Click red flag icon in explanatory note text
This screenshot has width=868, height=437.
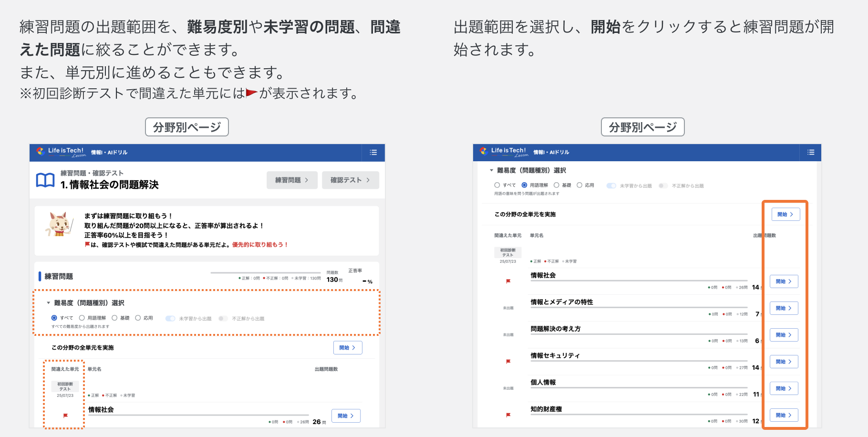[251, 93]
